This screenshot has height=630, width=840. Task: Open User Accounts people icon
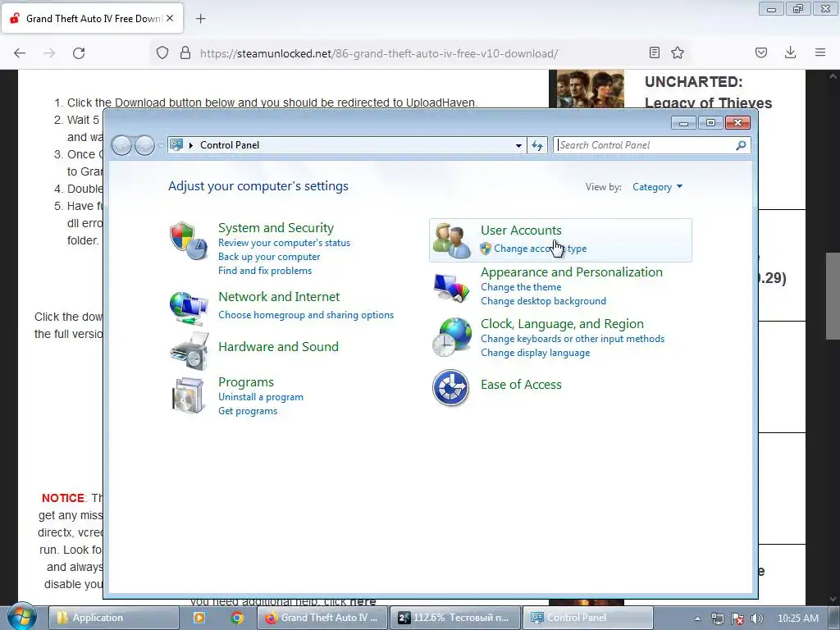(452, 240)
